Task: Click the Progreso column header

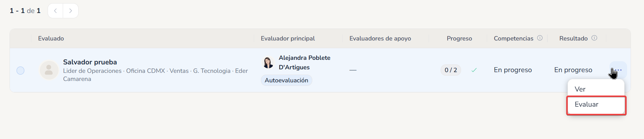Action: [x=459, y=38]
